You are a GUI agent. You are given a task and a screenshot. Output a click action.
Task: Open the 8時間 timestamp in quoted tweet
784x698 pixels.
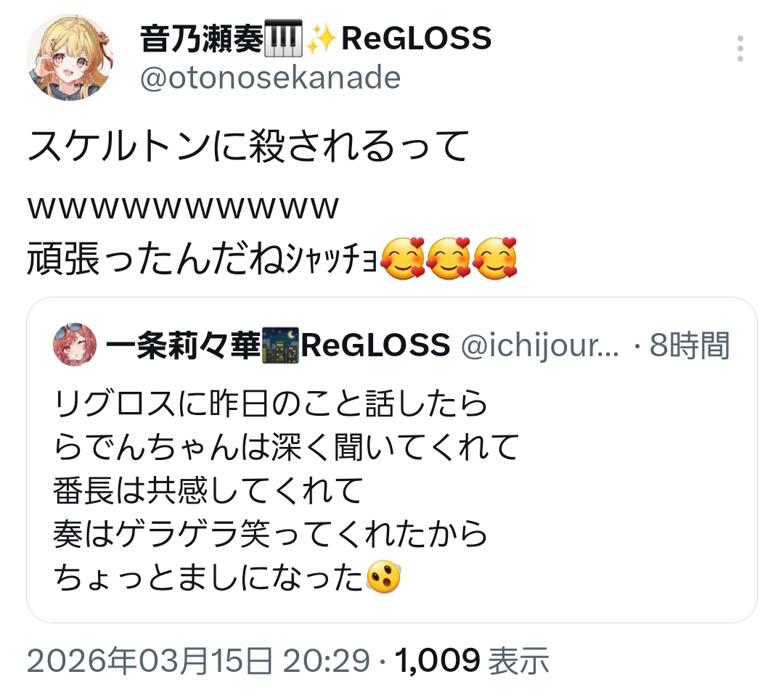click(x=690, y=345)
